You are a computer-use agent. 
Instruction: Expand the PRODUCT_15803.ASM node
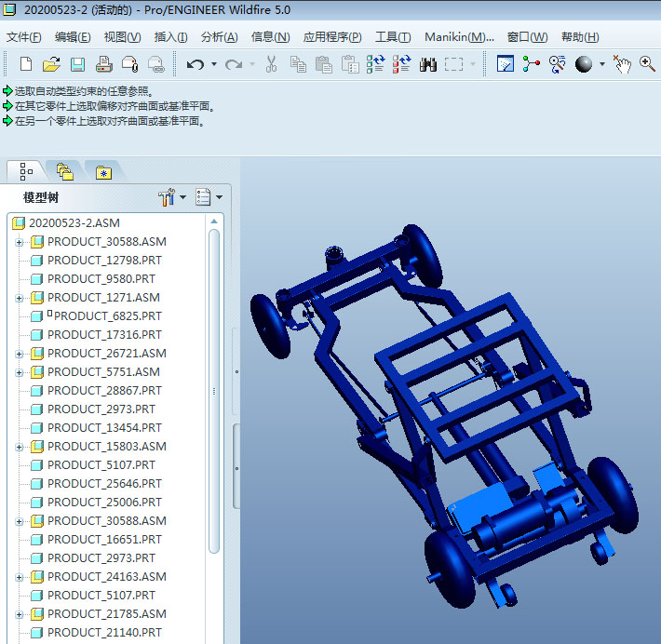click(19, 448)
